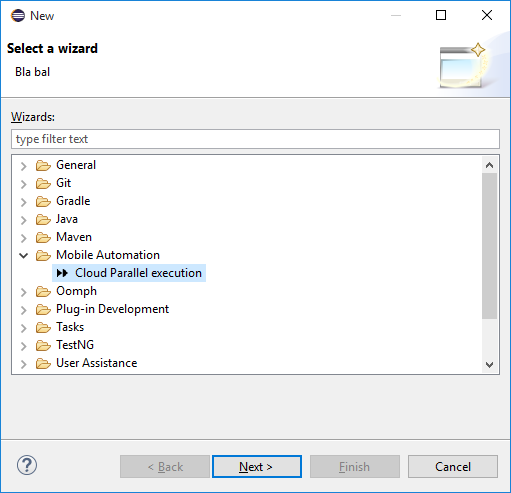
Task: Maximize the New wizard window
Action: coord(441,15)
